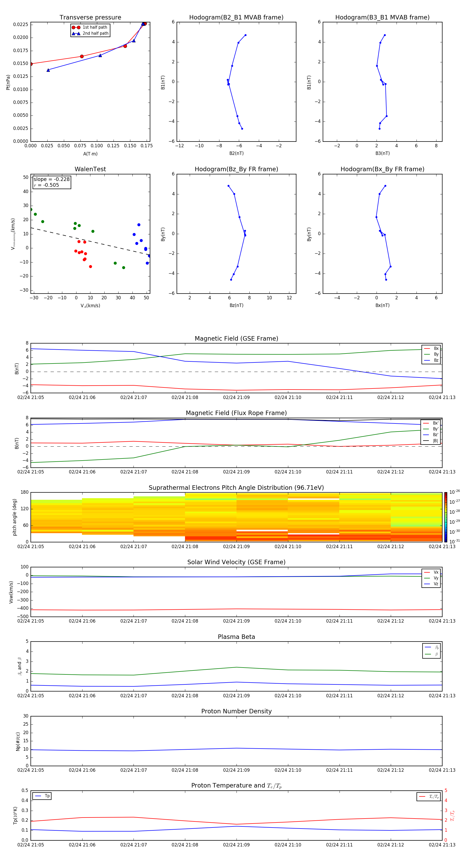Click the B3(nT) axis label
Screen dimensions: 473x868
click(x=382, y=153)
